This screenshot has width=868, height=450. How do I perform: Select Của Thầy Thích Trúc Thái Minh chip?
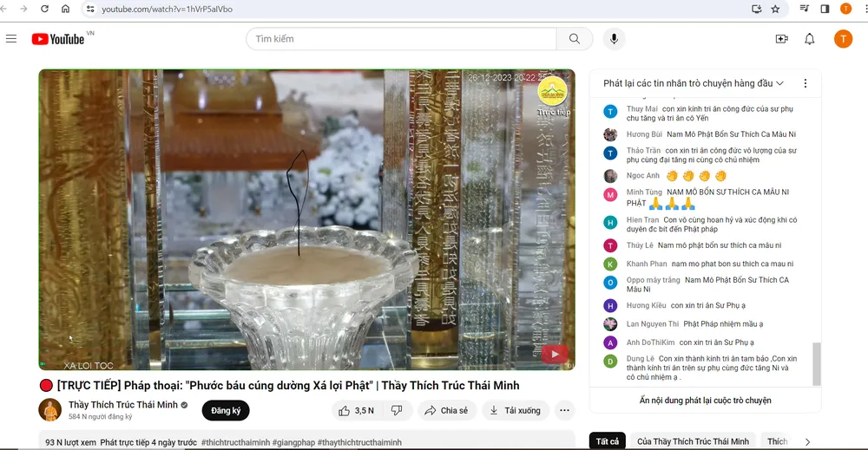click(693, 441)
